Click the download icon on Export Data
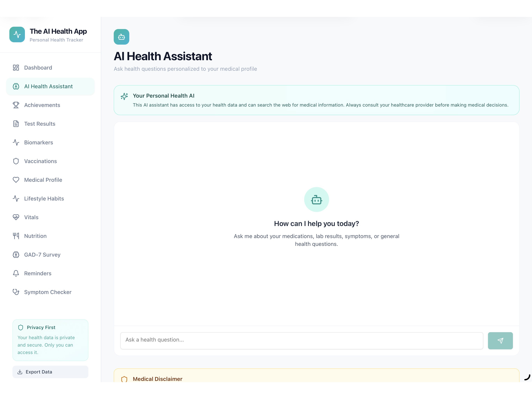 [x=20, y=372]
